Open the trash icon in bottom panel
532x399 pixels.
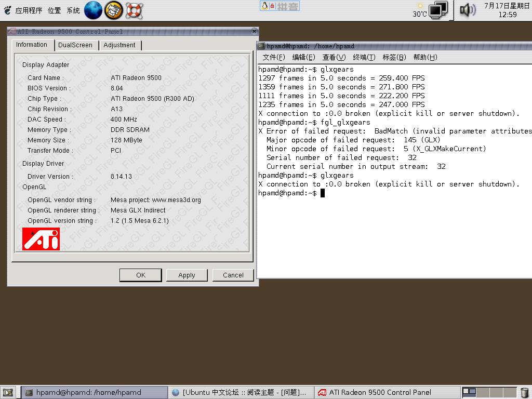525,393
